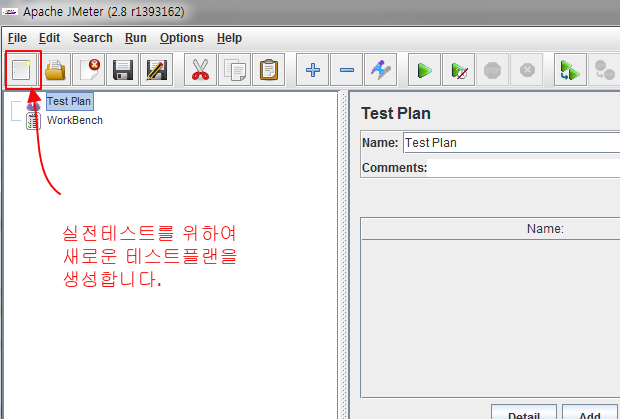
Task: Expand all tree nodes with plus icon
Action: tap(312, 70)
